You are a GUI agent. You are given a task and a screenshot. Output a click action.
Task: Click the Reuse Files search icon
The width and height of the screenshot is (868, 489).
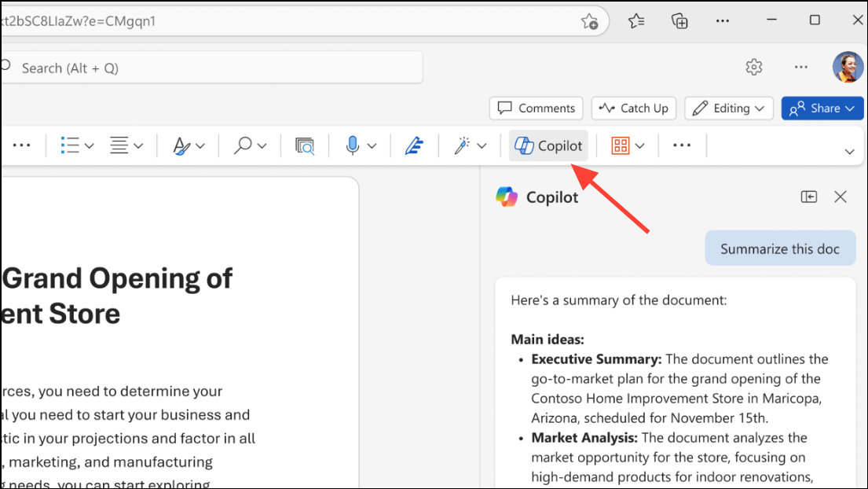pyautogui.click(x=305, y=145)
